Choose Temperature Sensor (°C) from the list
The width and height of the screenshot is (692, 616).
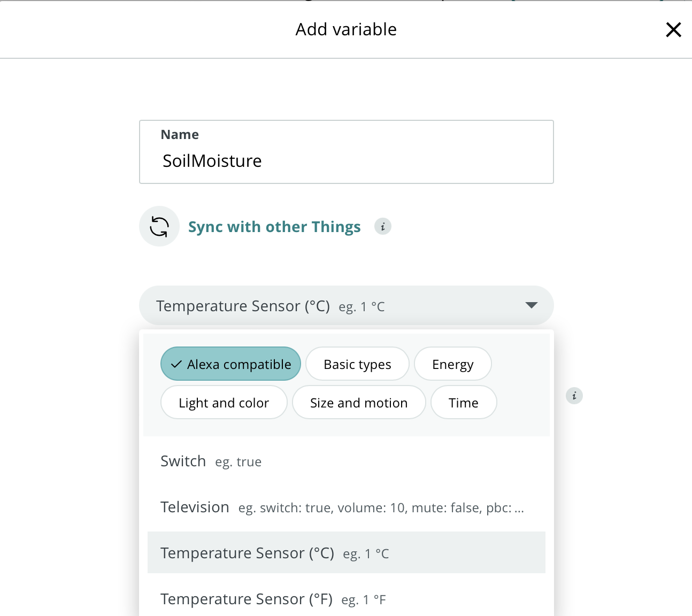pos(247,553)
